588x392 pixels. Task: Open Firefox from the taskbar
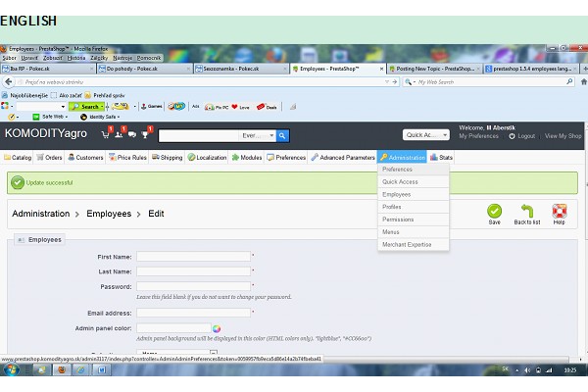tap(62, 369)
